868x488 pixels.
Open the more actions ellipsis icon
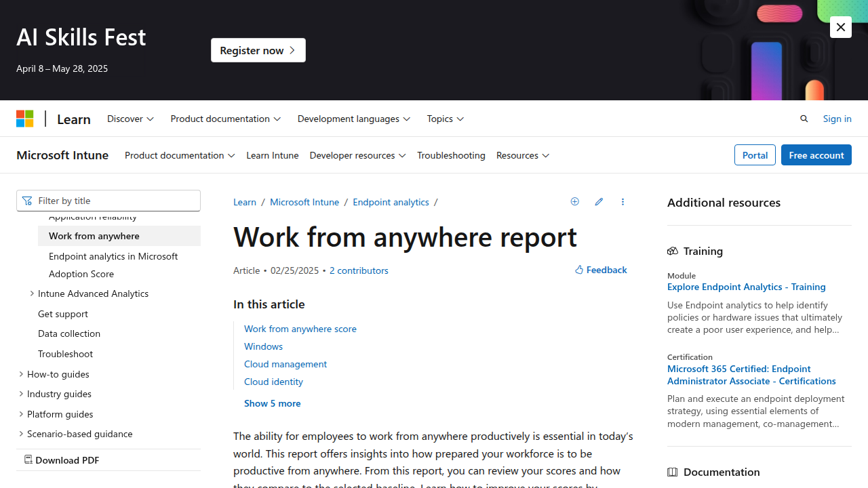(623, 202)
